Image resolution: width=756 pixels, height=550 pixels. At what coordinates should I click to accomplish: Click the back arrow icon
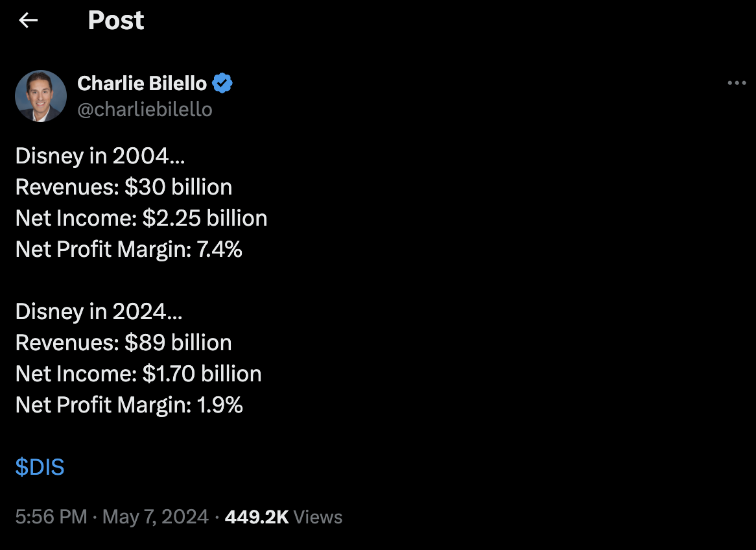tap(28, 21)
